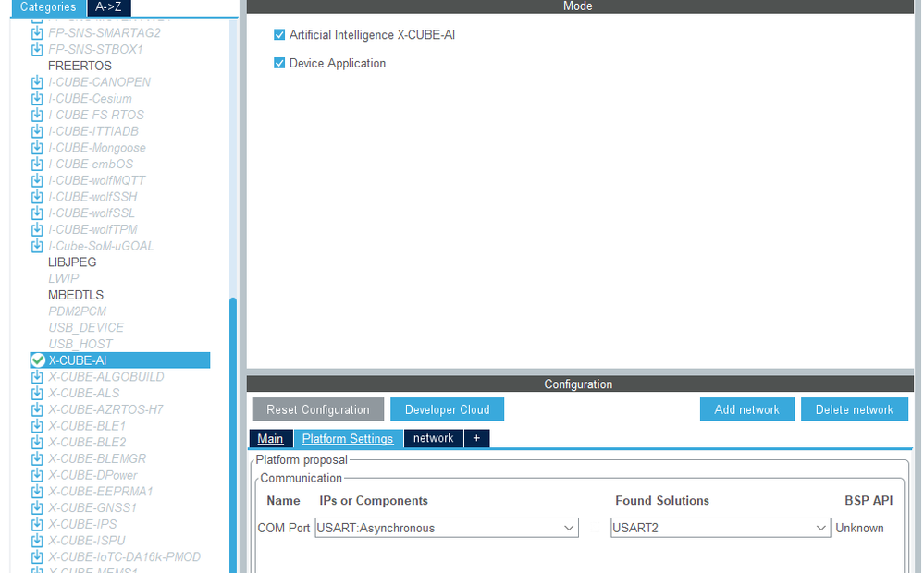The height and width of the screenshot is (573, 924).
Task: Click download icon beside FP-SNS-STBOX1
Action: 37,50
